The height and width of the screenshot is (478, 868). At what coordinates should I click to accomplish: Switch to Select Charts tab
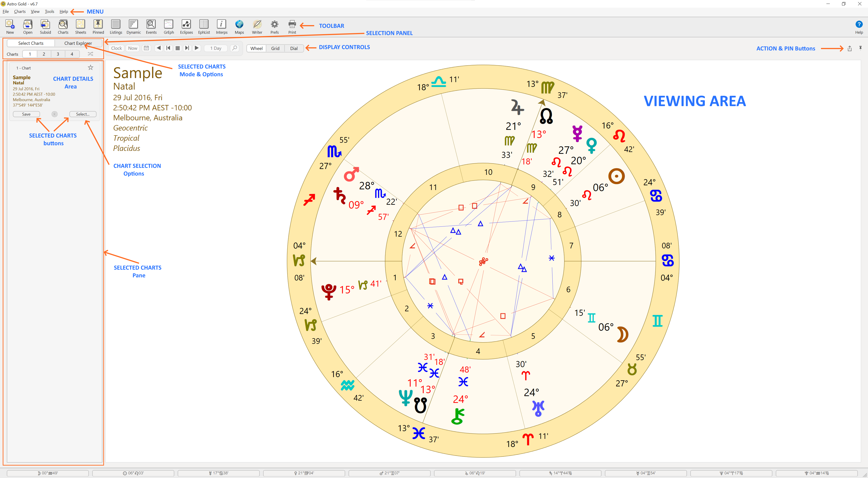point(31,43)
